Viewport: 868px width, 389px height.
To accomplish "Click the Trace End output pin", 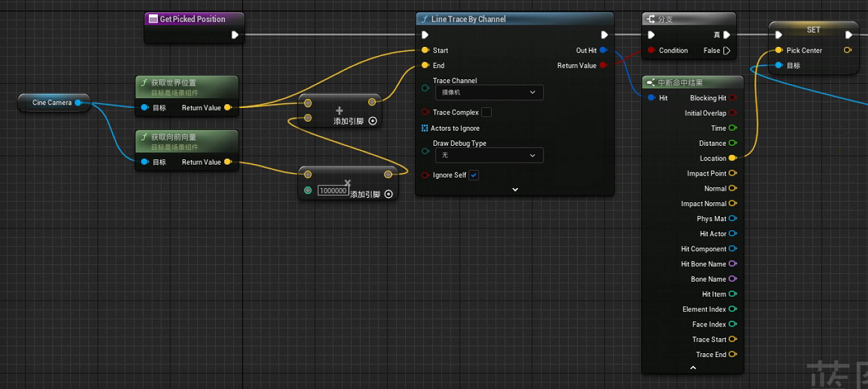I will 733,355.
